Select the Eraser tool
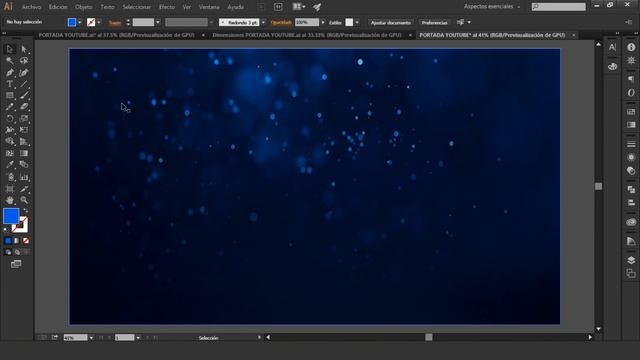The width and height of the screenshot is (640, 360). 24,107
